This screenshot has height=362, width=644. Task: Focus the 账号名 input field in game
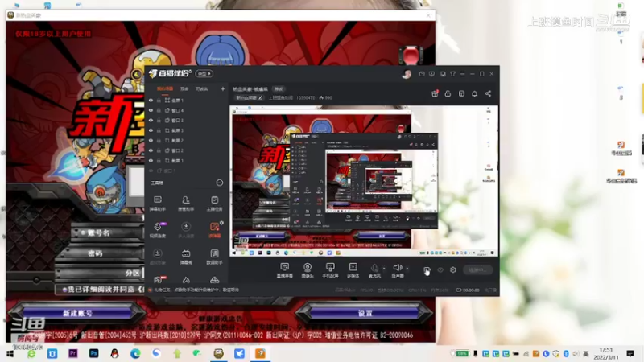point(108,232)
